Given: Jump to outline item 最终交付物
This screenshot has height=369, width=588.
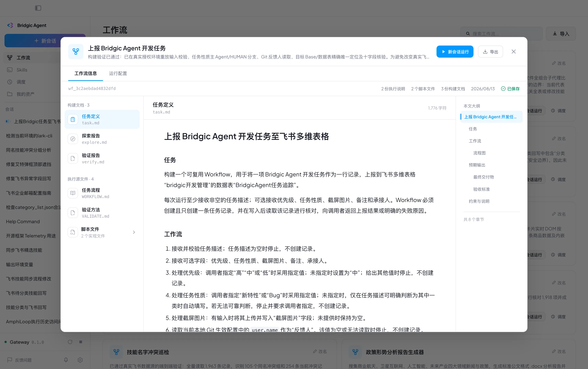Looking at the screenshot, I should point(484,177).
